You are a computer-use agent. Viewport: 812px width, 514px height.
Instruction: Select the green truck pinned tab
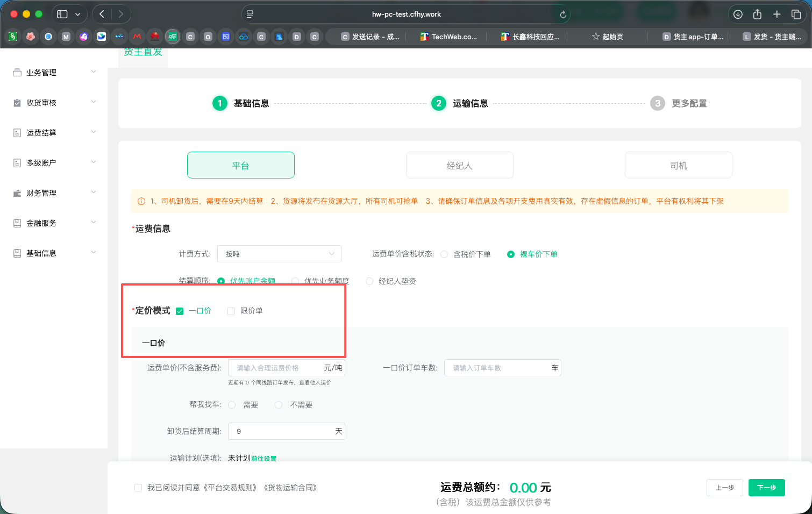pyautogui.click(x=173, y=37)
